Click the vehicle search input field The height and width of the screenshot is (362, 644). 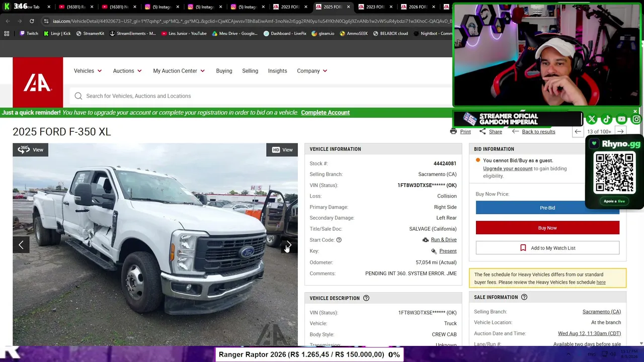[262, 96]
